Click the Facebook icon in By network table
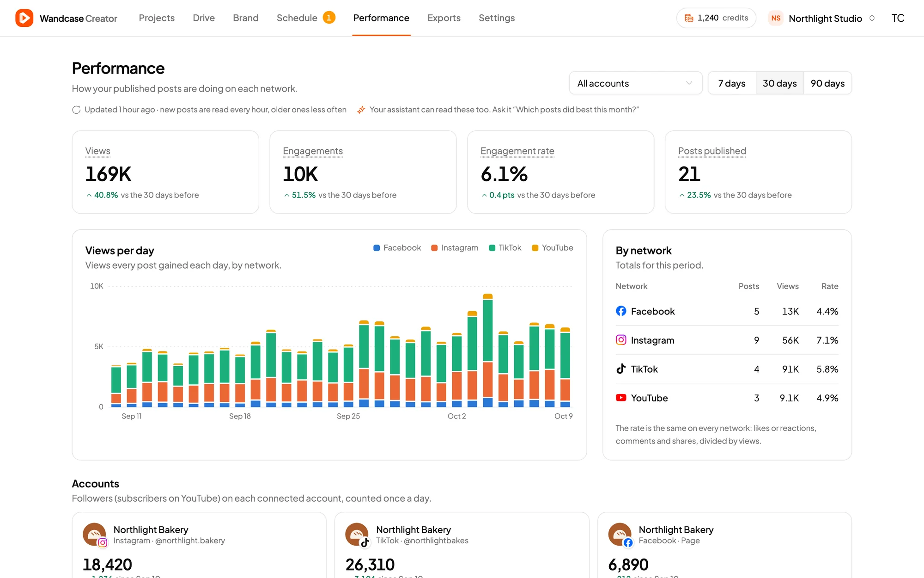This screenshot has height=578, width=924. point(621,311)
